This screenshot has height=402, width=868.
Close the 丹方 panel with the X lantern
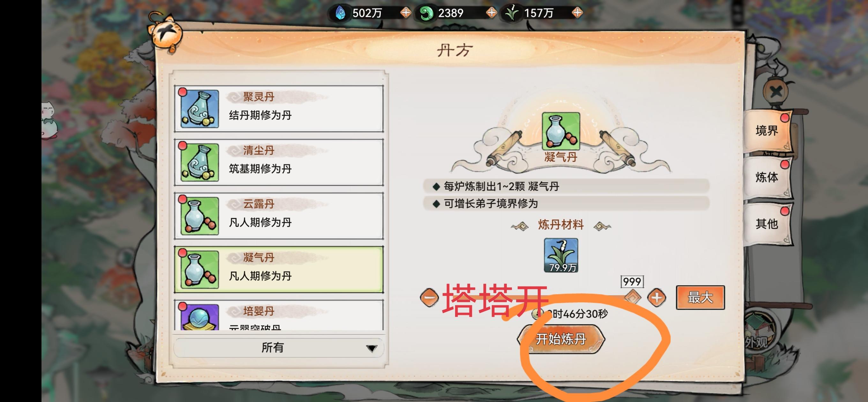point(776,91)
